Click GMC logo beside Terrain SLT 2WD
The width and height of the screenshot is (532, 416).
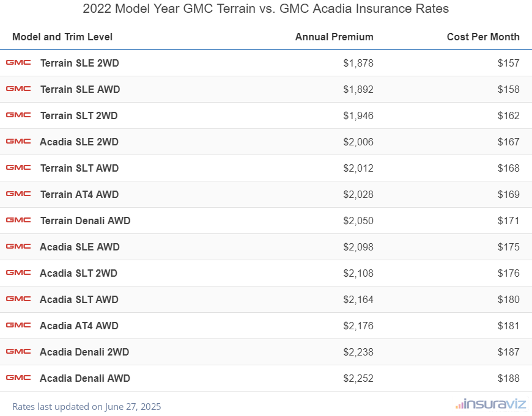click(18, 115)
